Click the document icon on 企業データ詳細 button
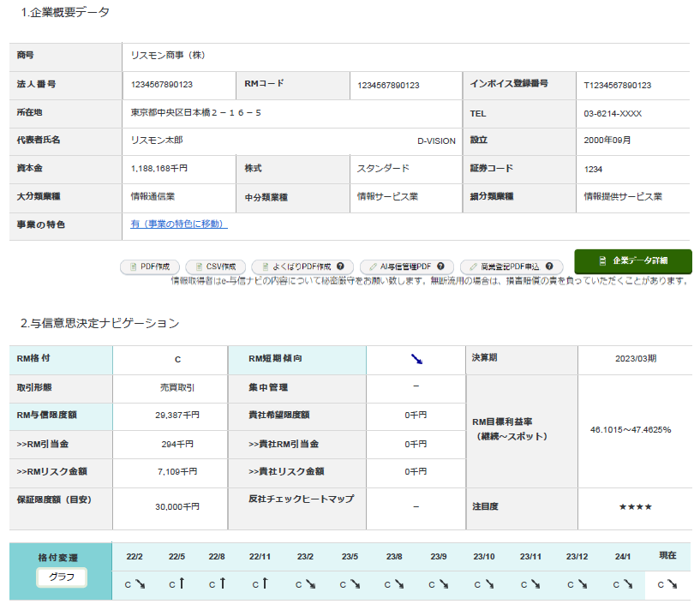 (x=601, y=262)
